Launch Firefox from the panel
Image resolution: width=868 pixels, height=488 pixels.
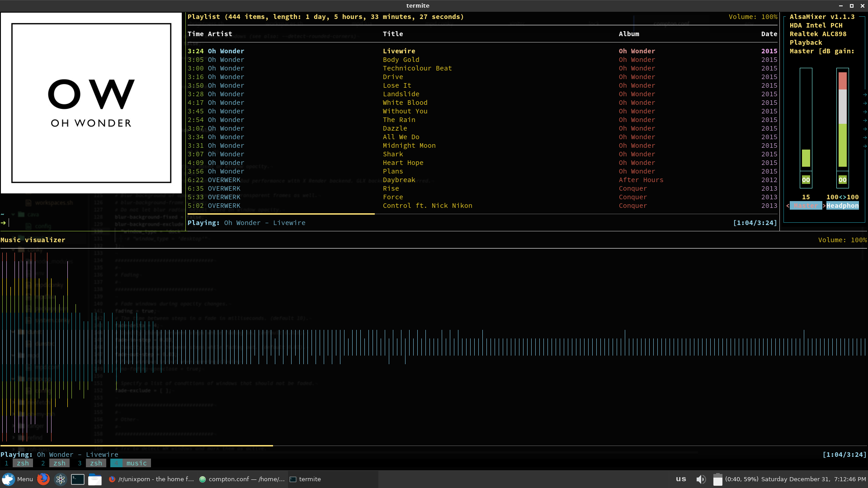coord(43,479)
